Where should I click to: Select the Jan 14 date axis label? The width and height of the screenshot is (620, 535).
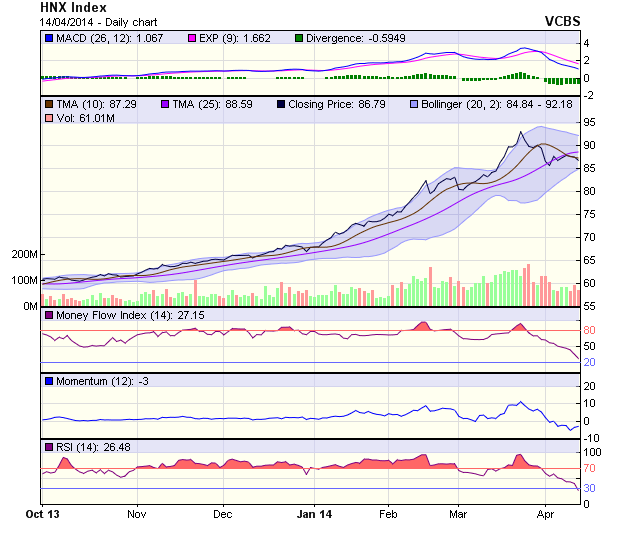coord(315,513)
